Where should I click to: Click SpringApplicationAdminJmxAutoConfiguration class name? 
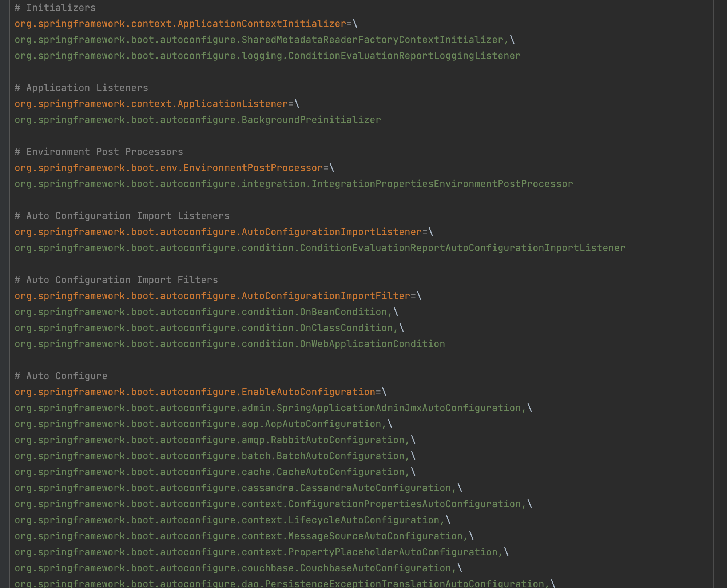(398, 408)
